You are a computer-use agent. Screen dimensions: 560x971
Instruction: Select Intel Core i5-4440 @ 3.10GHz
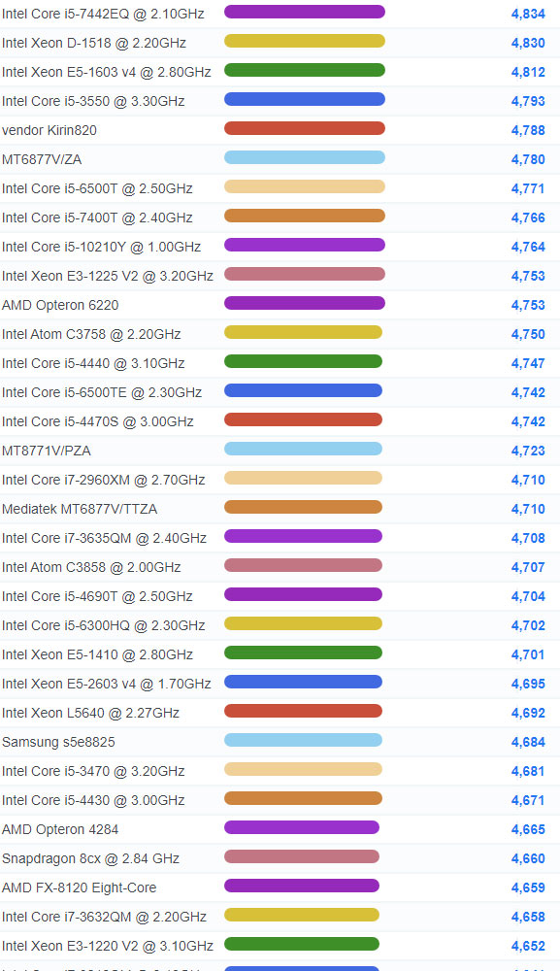click(93, 363)
